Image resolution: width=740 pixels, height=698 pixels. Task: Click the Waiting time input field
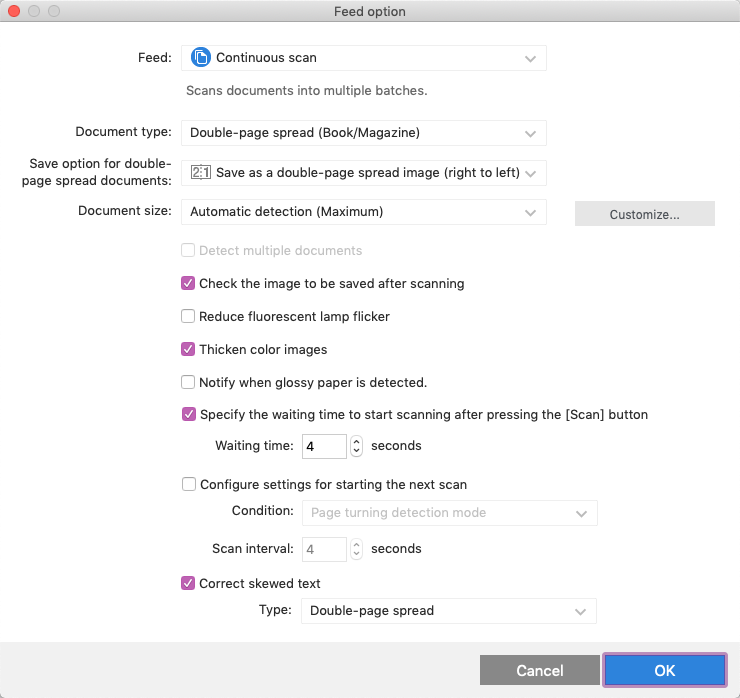[323, 446]
